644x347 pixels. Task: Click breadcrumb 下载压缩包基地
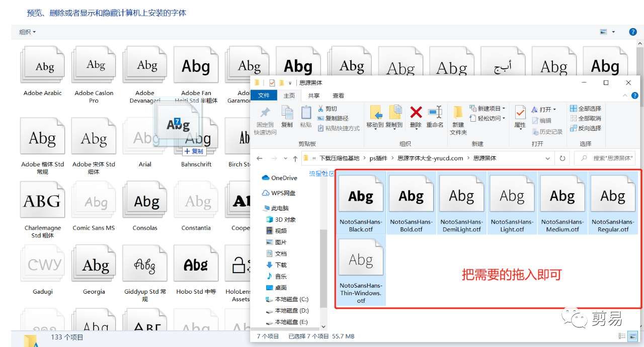340,158
